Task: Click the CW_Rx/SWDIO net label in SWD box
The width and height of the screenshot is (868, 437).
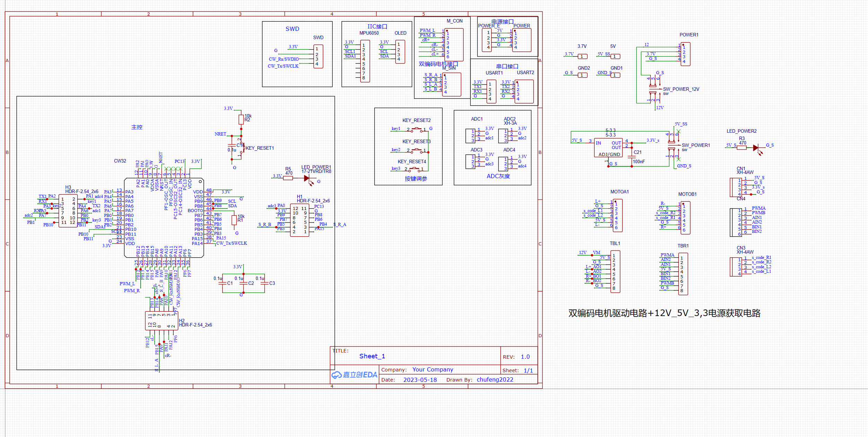Action: 284,59
